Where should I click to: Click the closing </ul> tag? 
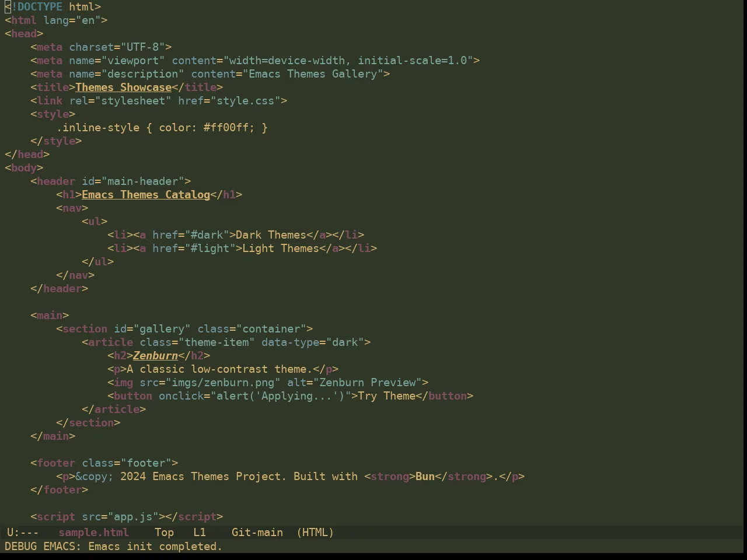(x=98, y=262)
